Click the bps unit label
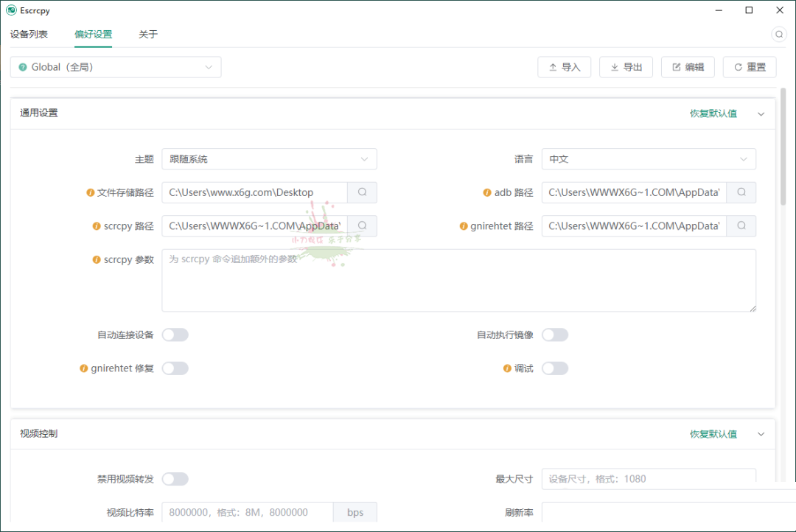 tap(355, 512)
